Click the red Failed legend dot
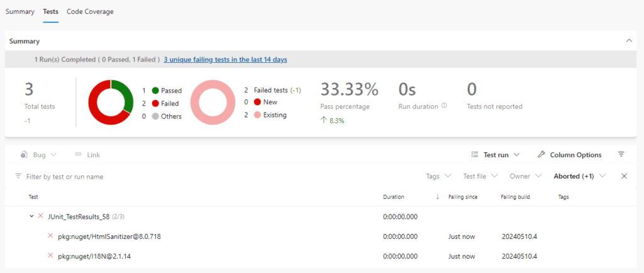The image size is (644, 273). click(155, 103)
